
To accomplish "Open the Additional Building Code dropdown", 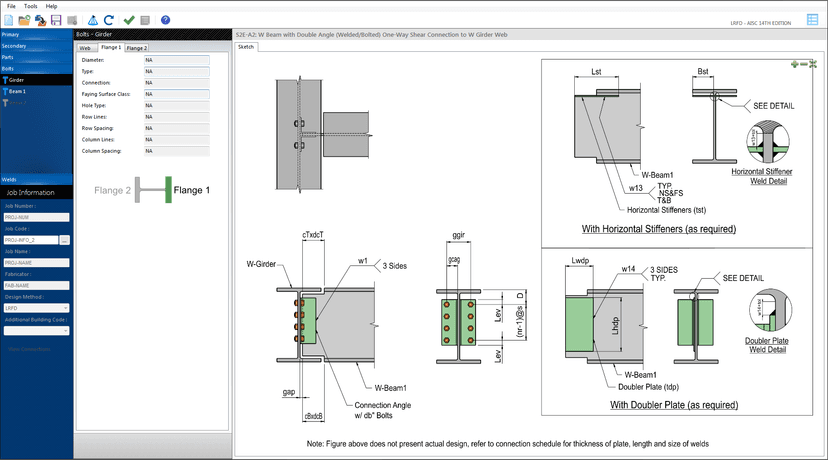I will (x=36, y=331).
